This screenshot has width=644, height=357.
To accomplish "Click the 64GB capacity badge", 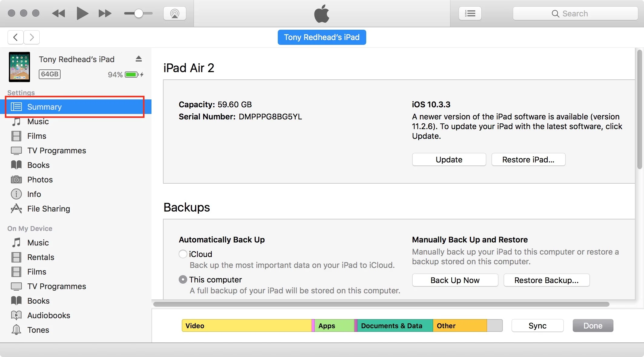I will tap(50, 74).
